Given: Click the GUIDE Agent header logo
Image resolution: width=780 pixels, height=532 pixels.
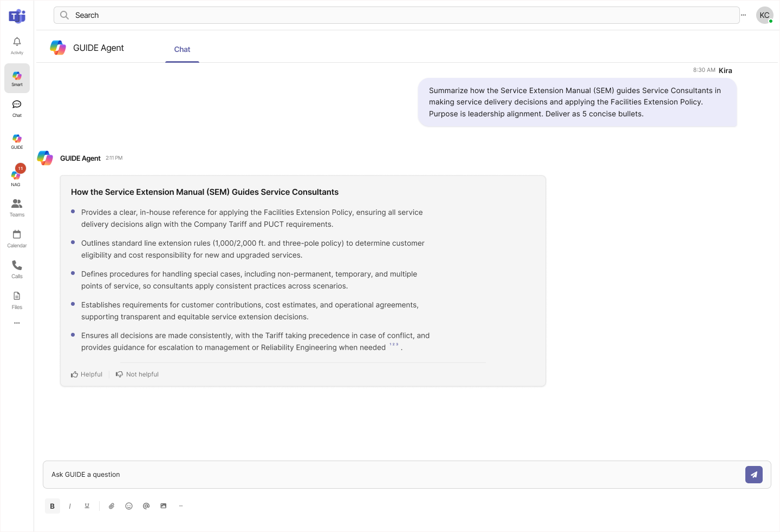Looking at the screenshot, I should [x=58, y=48].
